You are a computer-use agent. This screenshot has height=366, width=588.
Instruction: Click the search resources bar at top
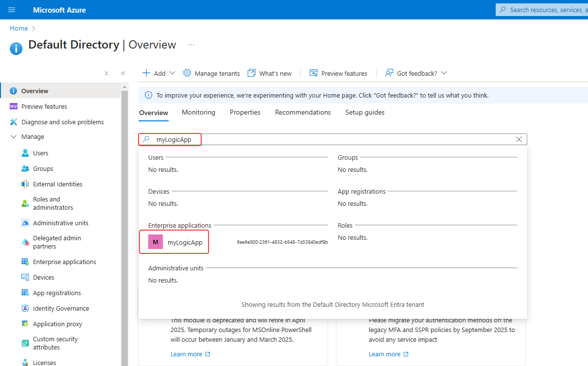(544, 10)
